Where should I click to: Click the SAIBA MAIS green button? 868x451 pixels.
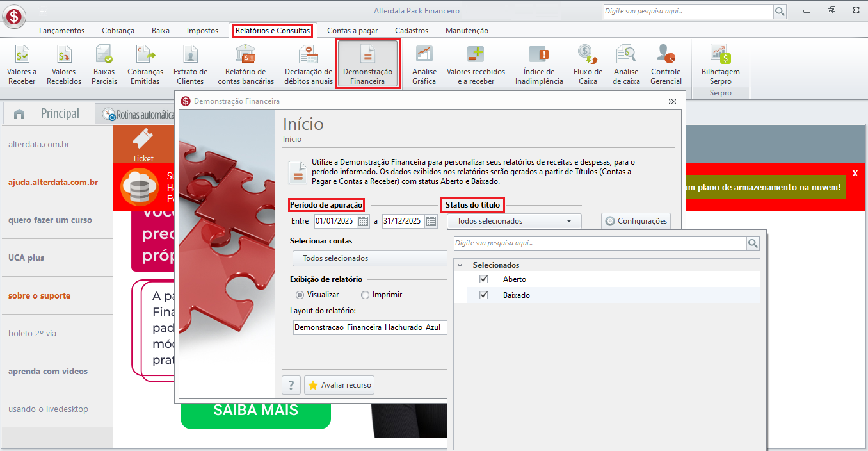point(255,410)
